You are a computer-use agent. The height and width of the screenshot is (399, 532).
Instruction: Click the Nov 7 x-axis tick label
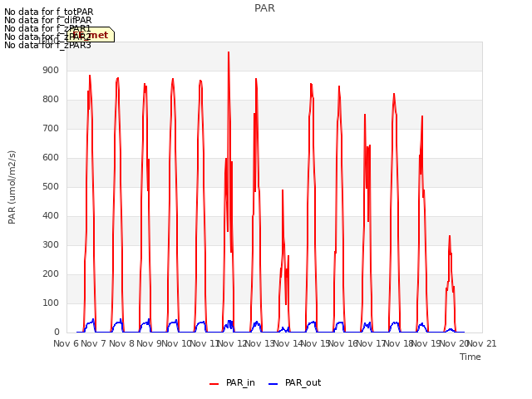tap(94, 343)
